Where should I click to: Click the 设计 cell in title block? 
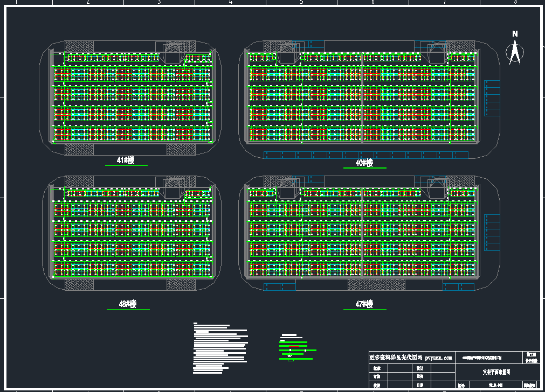[420, 368]
